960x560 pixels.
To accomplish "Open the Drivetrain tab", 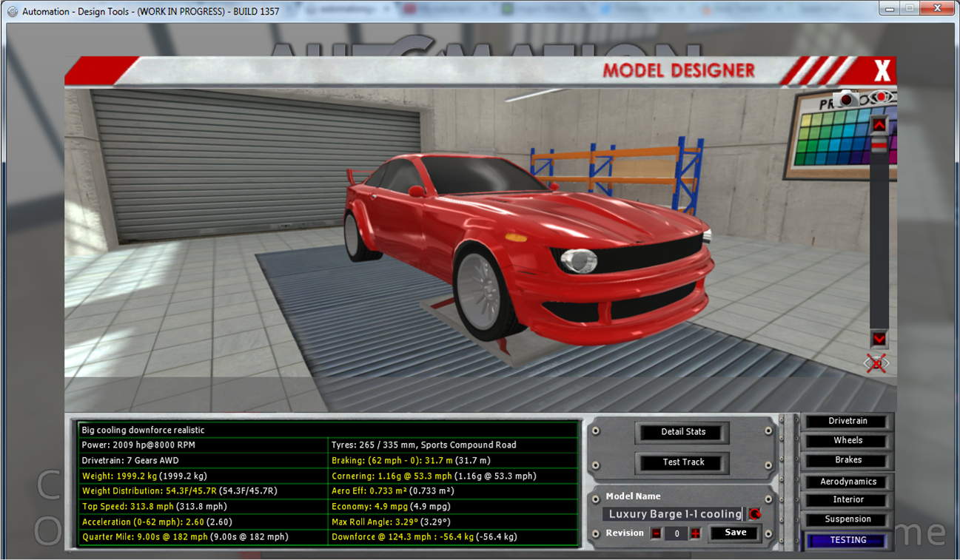I will 847,421.
